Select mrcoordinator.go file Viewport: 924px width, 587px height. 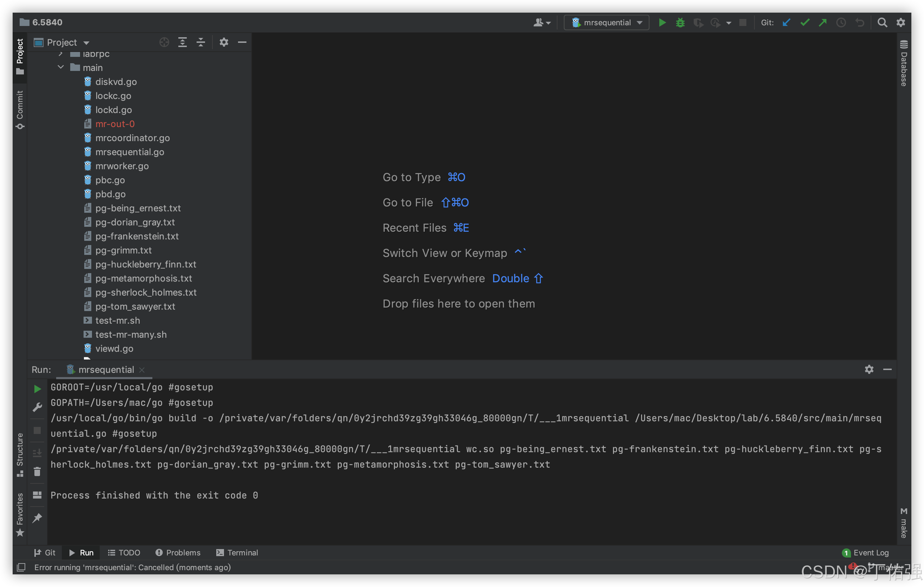(x=132, y=138)
